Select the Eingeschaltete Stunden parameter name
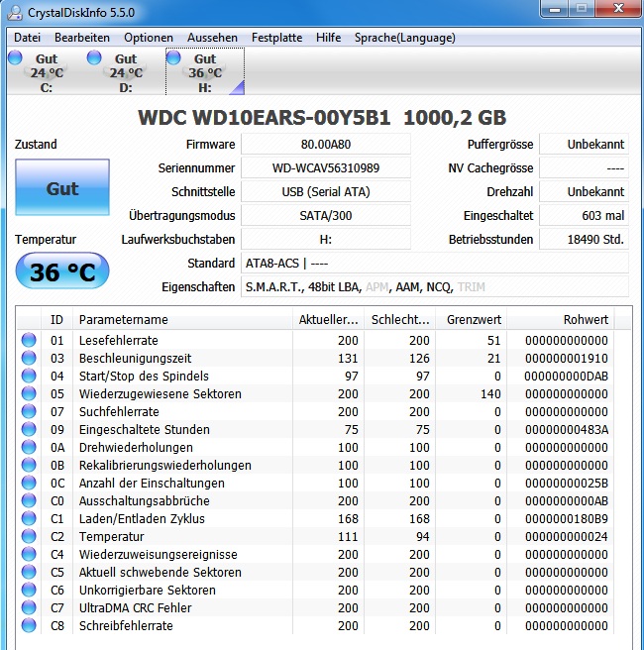The image size is (644, 650). pyautogui.click(x=145, y=429)
